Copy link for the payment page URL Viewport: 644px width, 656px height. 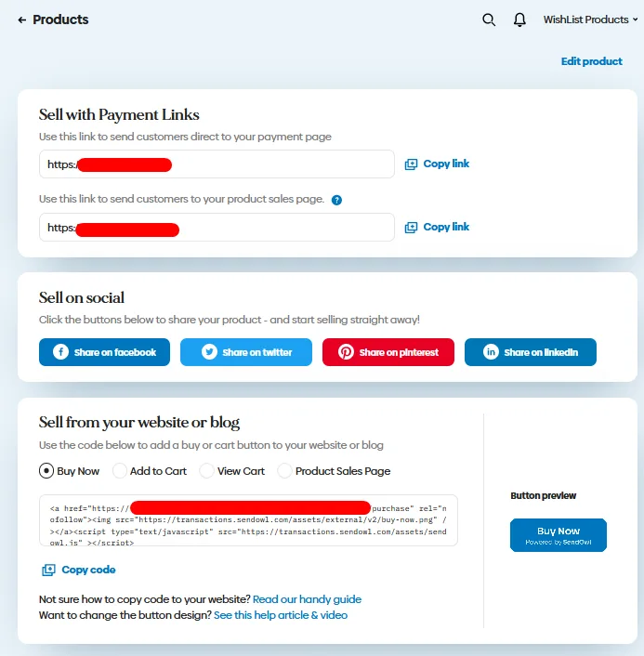437,164
